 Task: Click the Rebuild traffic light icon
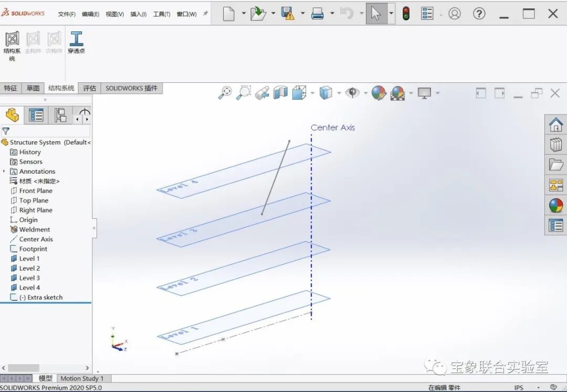tap(406, 14)
